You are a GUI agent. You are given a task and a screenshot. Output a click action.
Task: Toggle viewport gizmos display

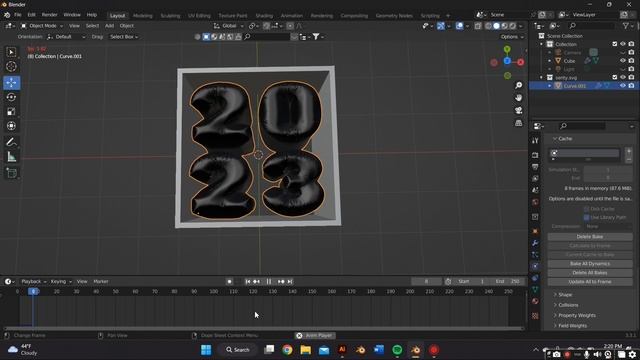(441, 26)
